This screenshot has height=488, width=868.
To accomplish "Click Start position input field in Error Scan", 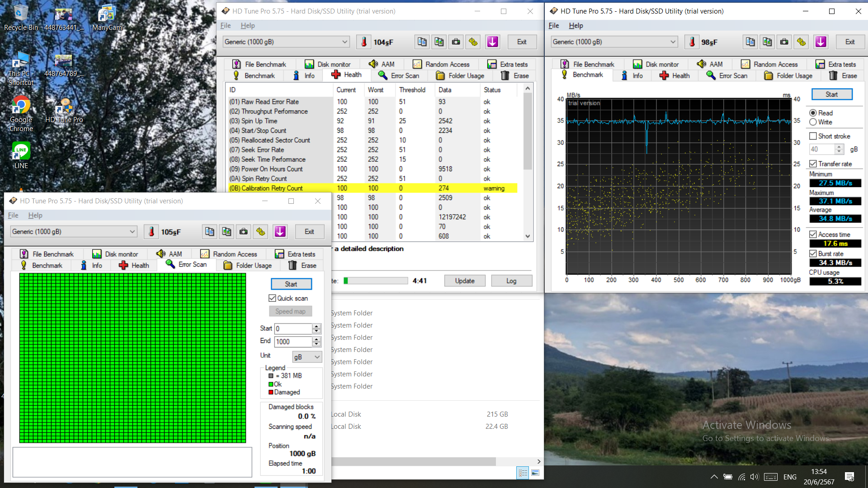I will tap(293, 328).
